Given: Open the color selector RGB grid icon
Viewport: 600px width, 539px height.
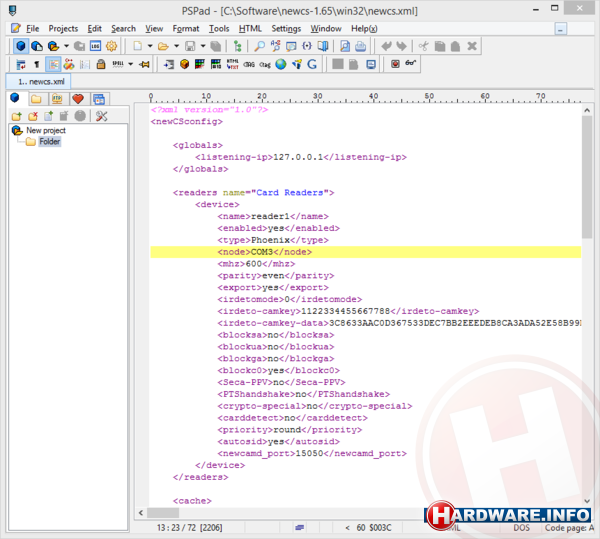Looking at the screenshot, I should [200, 64].
